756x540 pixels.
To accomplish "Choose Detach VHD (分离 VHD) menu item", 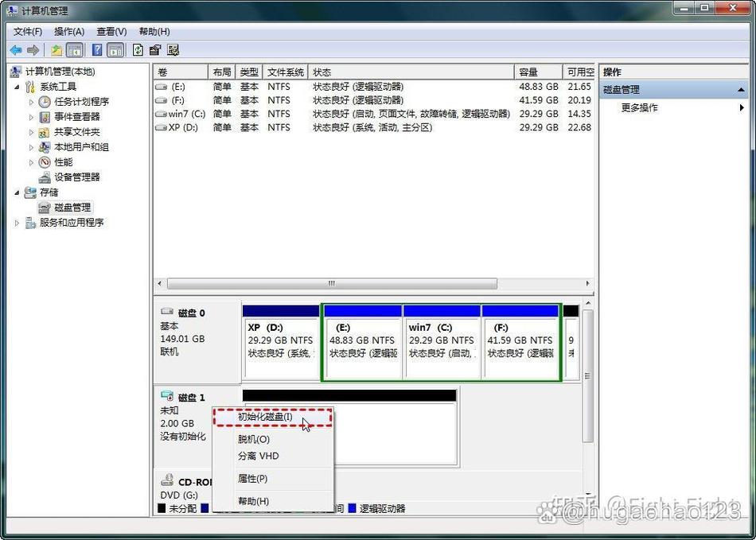I will pyautogui.click(x=273, y=456).
